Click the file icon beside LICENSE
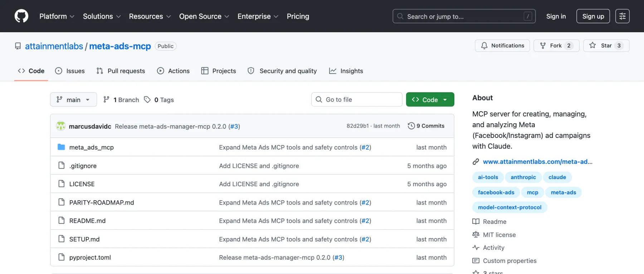The width and height of the screenshot is (644, 274). click(x=62, y=184)
